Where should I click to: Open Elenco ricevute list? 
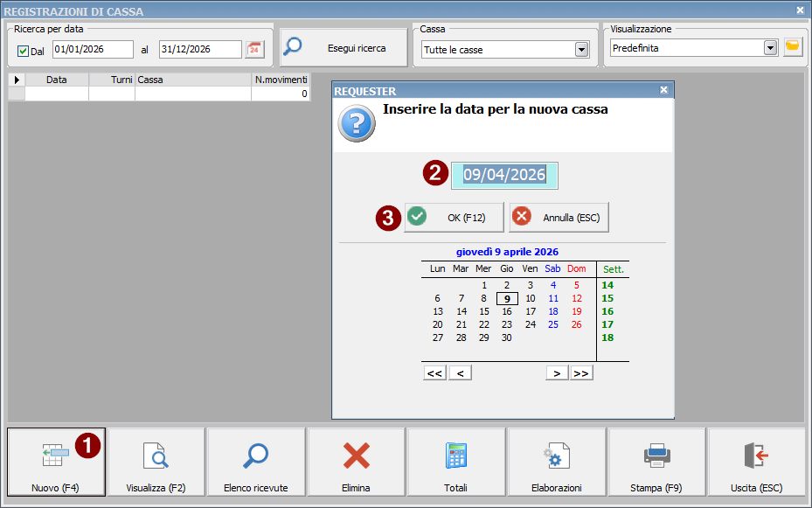click(256, 462)
